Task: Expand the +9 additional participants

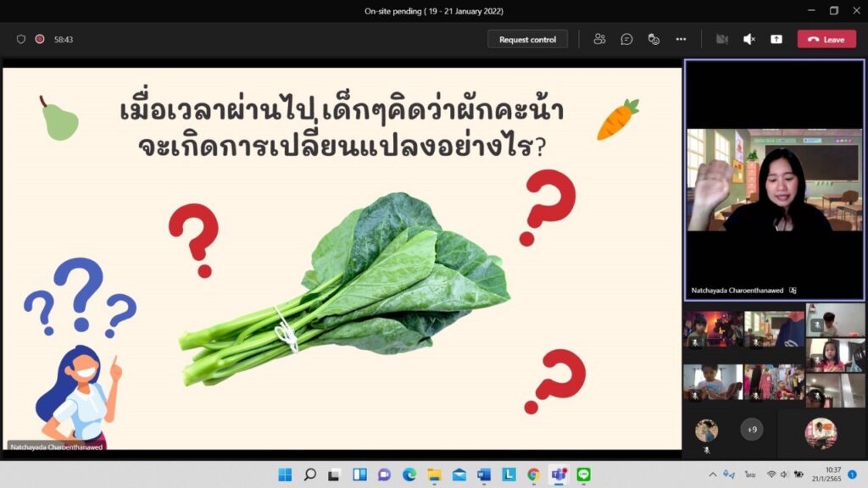Action: pos(751,430)
